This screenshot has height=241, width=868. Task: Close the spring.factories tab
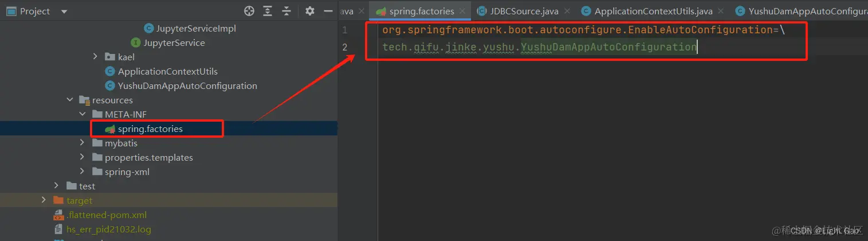pyautogui.click(x=463, y=11)
